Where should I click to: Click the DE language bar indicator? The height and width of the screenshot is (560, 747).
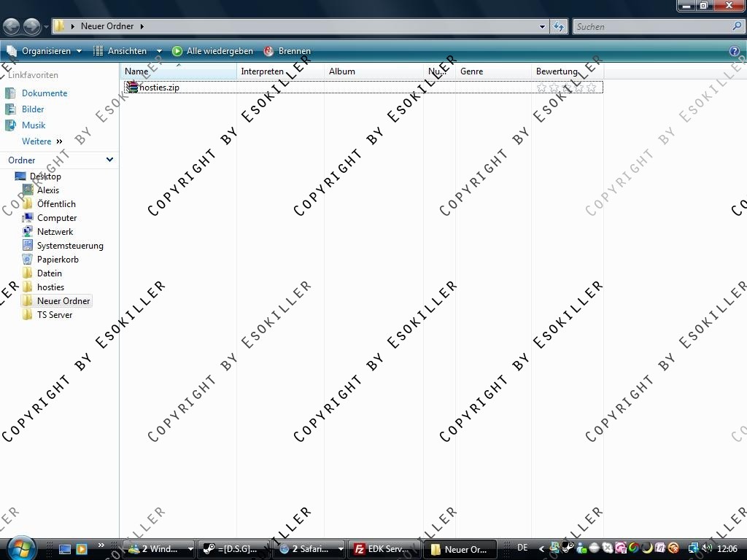[x=522, y=548]
